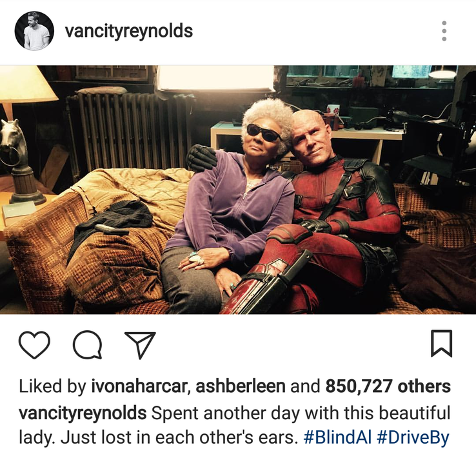Open the three-dot more options menu
The image size is (476, 456).
pyautogui.click(x=444, y=31)
